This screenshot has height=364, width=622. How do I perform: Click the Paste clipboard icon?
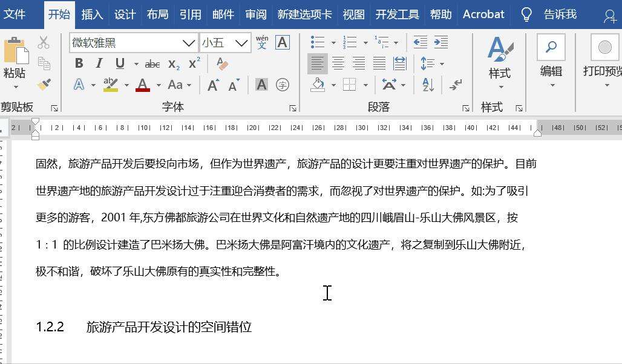click(16, 51)
